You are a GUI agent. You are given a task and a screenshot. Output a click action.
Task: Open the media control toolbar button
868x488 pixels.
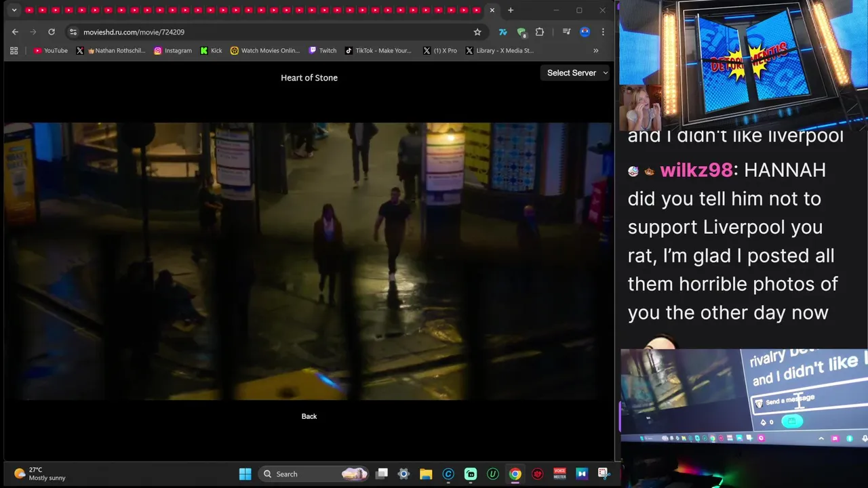(566, 32)
